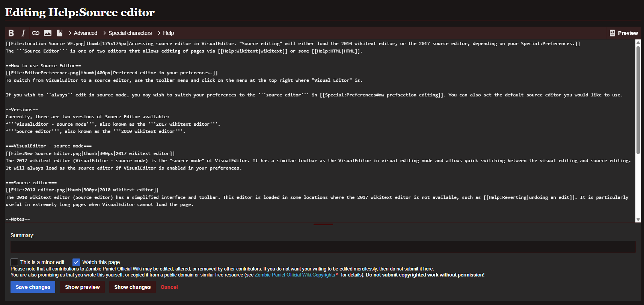The height and width of the screenshot is (305, 644).
Task: Apply bold formatting with the B icon
Action: 11,33
